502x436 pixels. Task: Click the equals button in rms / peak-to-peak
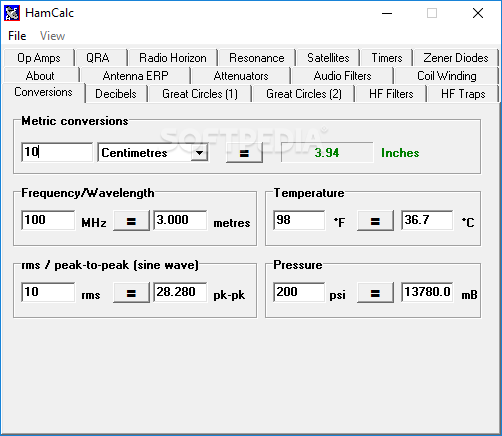[x=131, y=293]
